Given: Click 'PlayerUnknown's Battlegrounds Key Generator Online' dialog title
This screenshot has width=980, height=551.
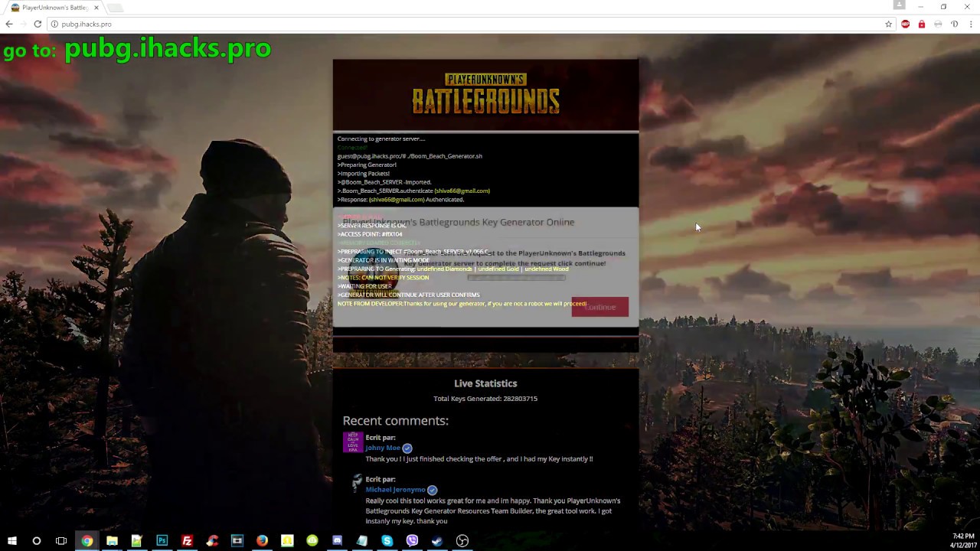Looking at the screenshot, I should [x=458, y=222].
